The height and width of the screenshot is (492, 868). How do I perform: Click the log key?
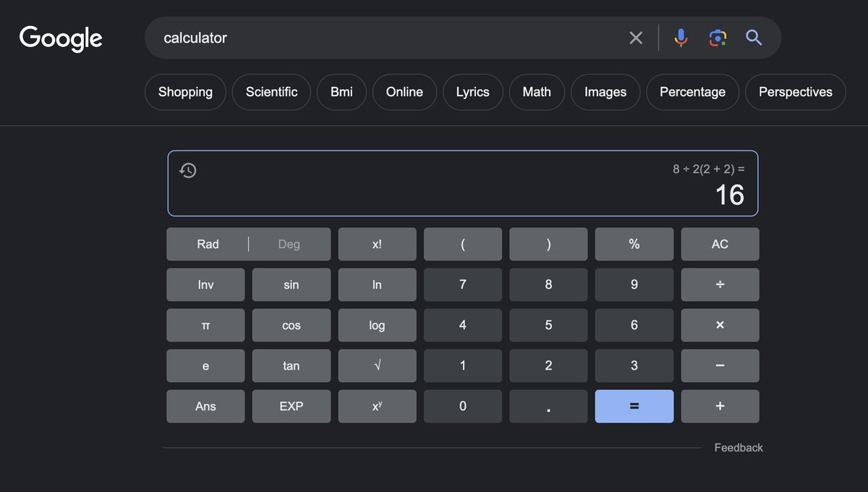377,326
